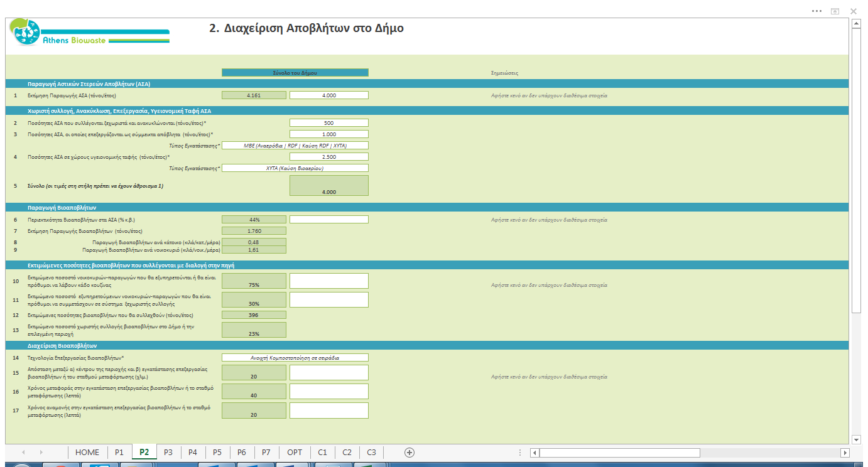Click the Ribbon Display Options icon

(x=835, y=11)
